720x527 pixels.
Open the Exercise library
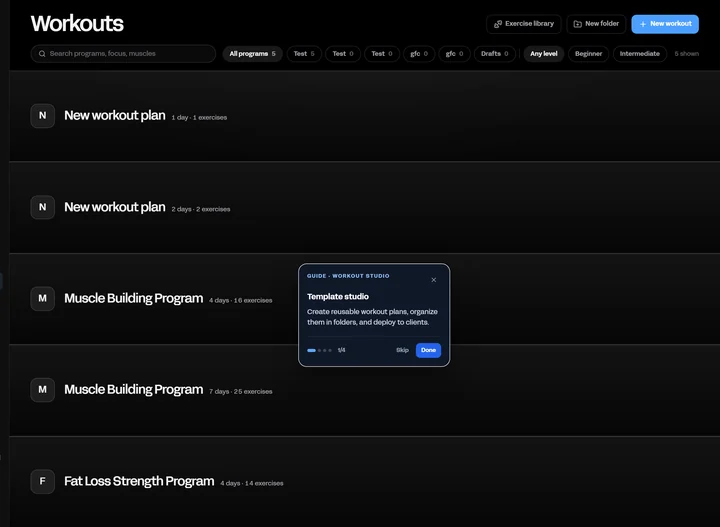tap(523, 24)
